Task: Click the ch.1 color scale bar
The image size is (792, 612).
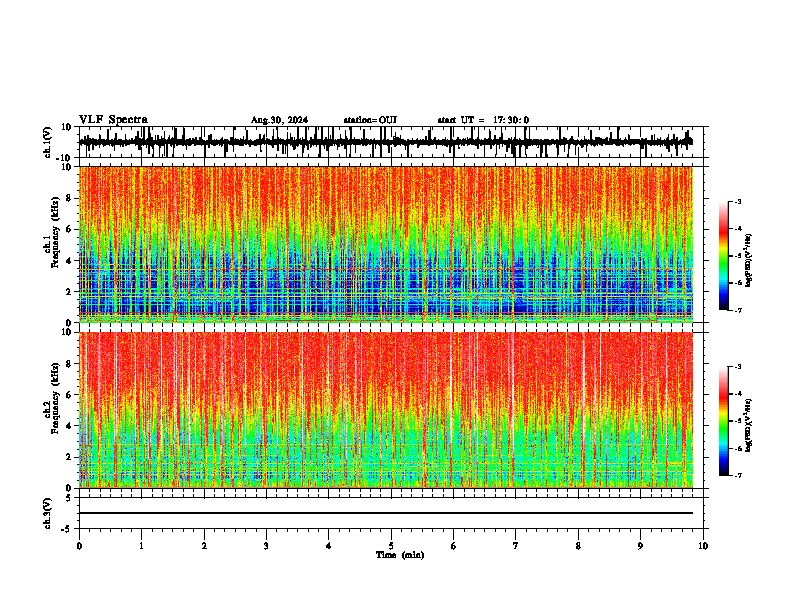Action: point(724,256)
